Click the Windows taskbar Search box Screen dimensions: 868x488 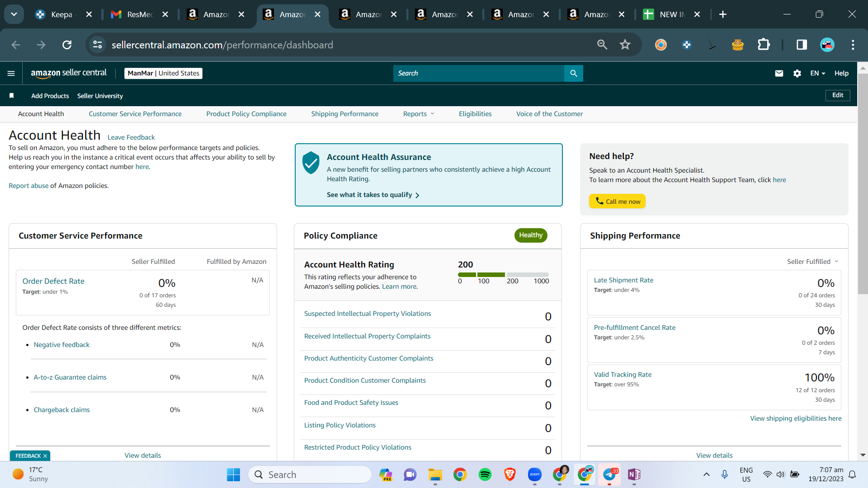click(x=310, y=474)
